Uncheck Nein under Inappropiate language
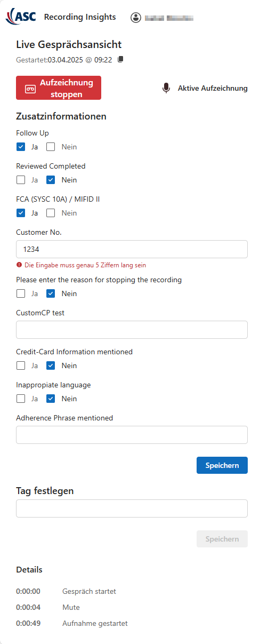Image resolution: width=268 pixels, height=644 pixels. point(51,399)
